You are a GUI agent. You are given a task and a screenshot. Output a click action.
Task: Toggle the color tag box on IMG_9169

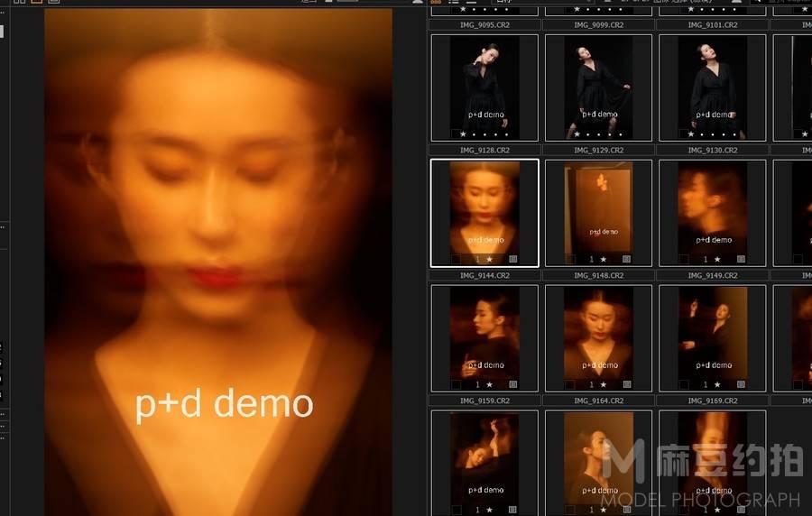click(x=683, y=384)
